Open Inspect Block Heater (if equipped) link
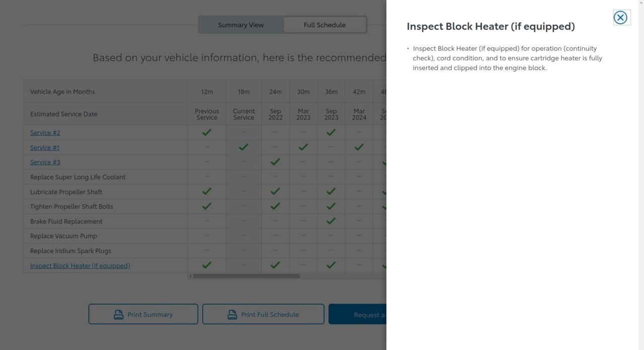 click(x=80, y=266)
